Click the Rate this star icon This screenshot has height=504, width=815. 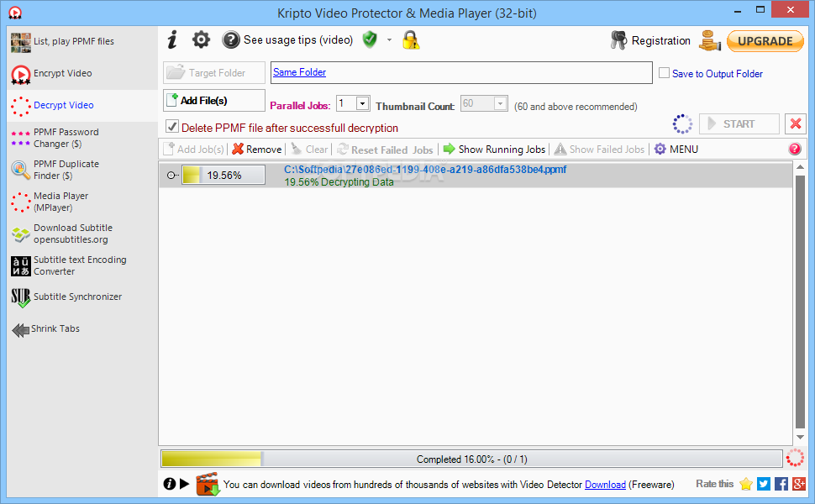point(746,484)
